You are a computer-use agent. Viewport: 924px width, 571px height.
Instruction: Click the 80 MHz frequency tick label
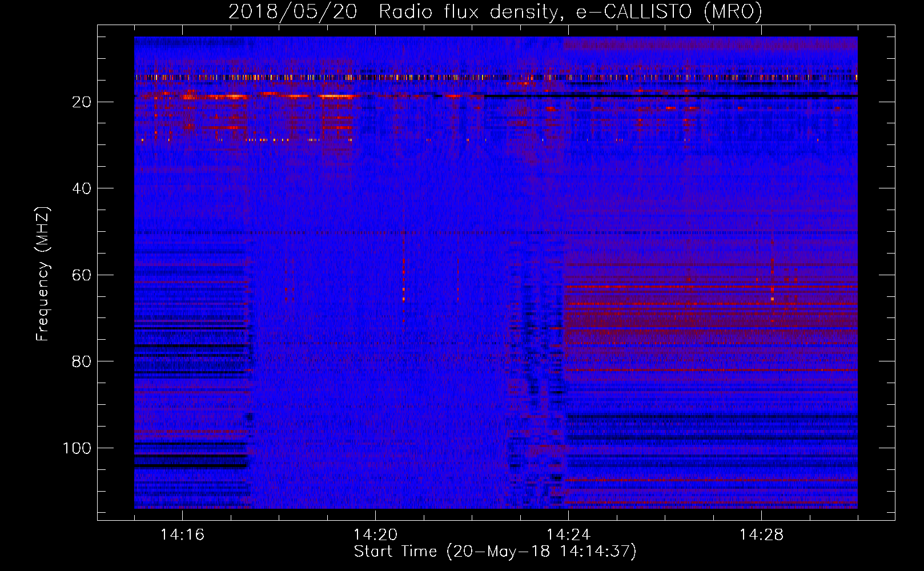(82, 361)
